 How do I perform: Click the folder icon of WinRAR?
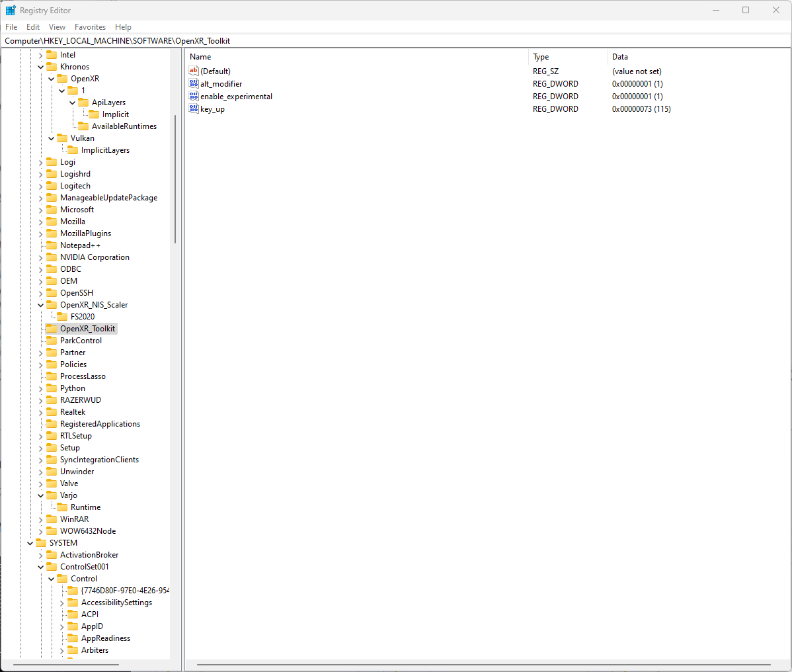[52, 519]
